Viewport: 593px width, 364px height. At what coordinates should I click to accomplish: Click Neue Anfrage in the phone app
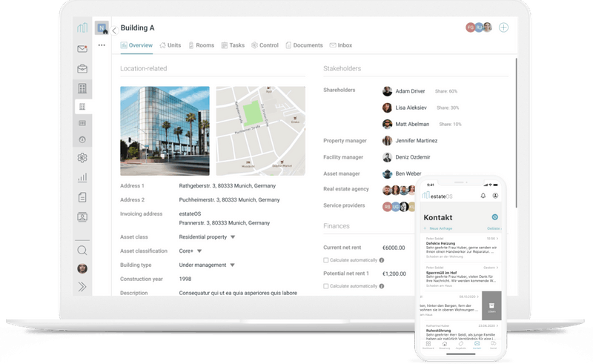[438, 228]
